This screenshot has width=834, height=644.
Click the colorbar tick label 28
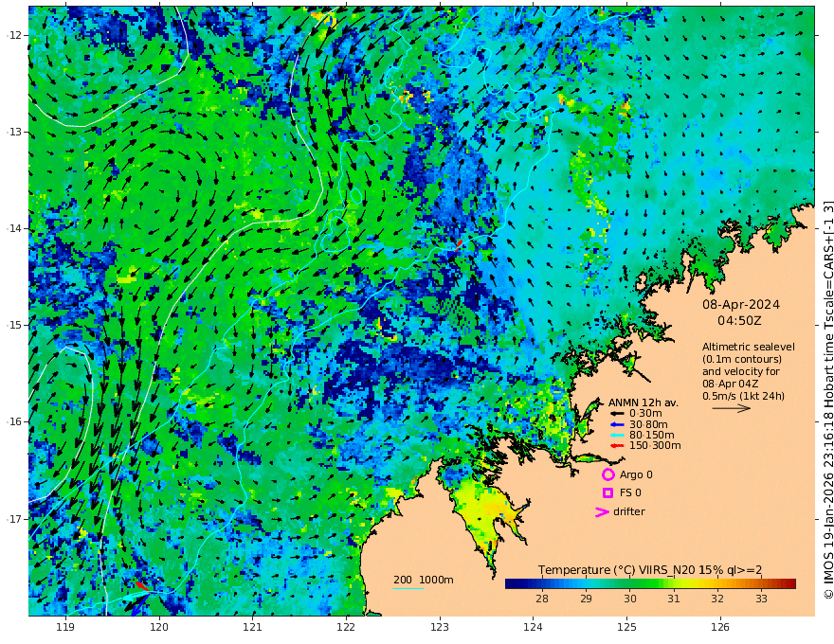pyautogui.click(x=542, y=599)
